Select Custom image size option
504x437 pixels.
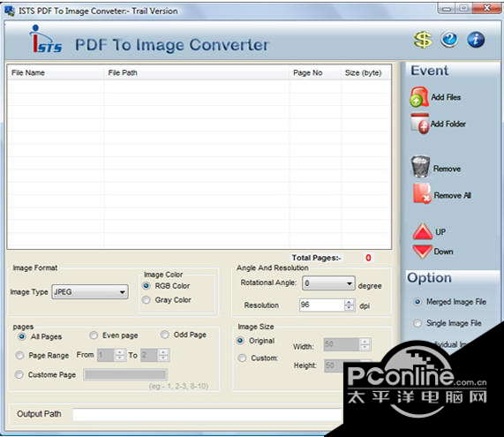click(x=242, y=358)
